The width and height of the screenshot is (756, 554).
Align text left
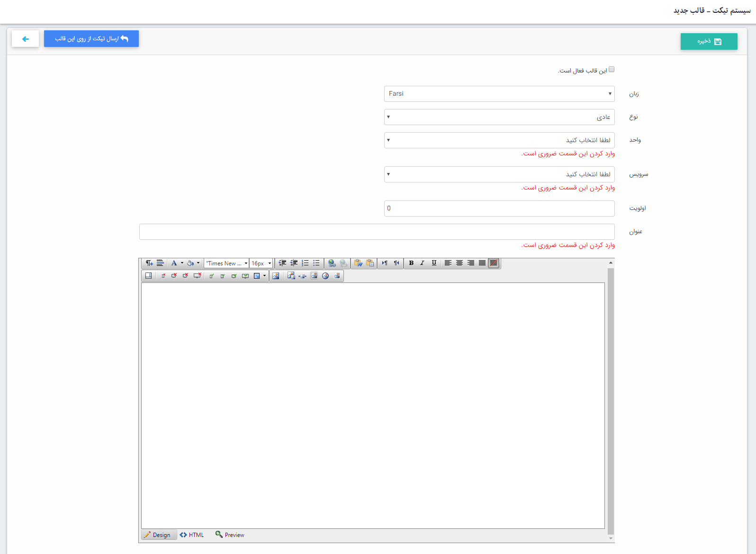(x=448, y=263)
